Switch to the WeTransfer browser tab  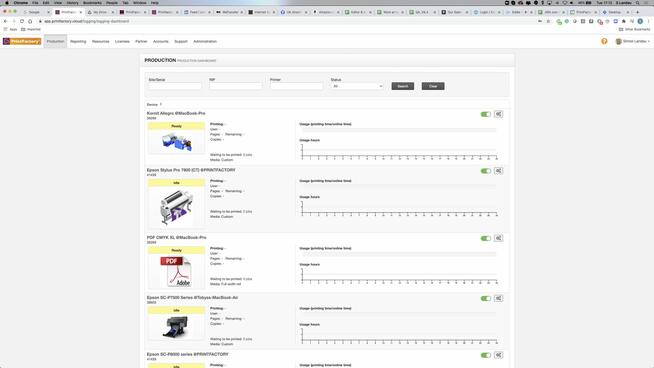point(229,12)
